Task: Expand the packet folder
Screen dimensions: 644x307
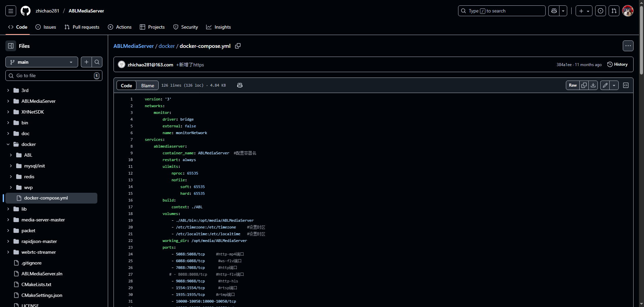Action: [8, 231]
